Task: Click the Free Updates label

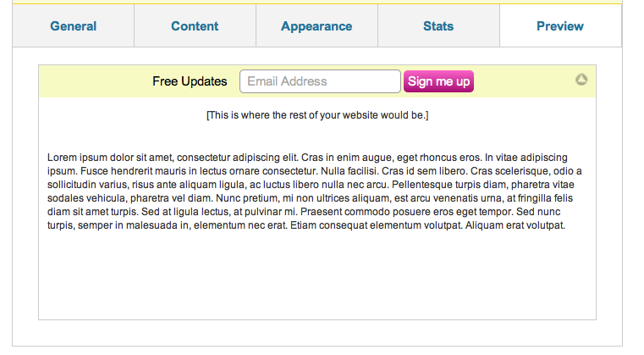Action: point(190,81)
